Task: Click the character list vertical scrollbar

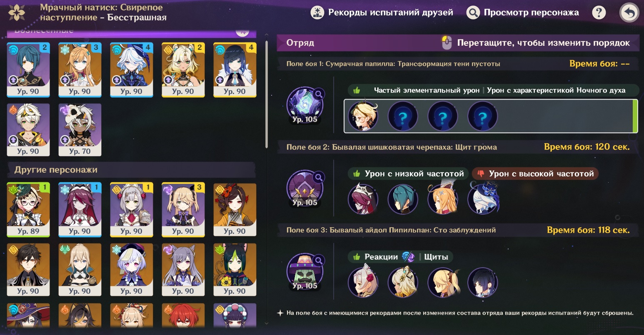Action: tap(267, 95)
